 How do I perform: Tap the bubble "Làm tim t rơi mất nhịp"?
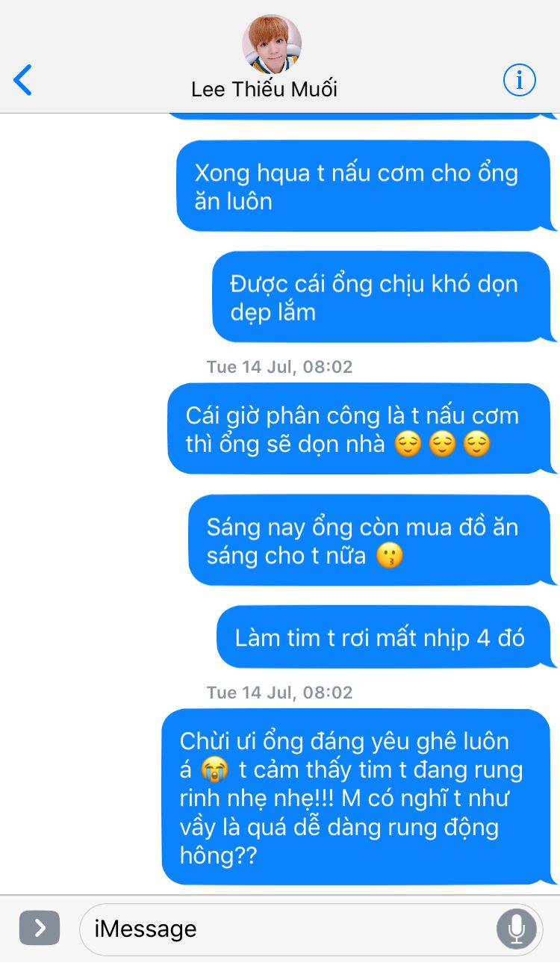click(x=384, y=637)
